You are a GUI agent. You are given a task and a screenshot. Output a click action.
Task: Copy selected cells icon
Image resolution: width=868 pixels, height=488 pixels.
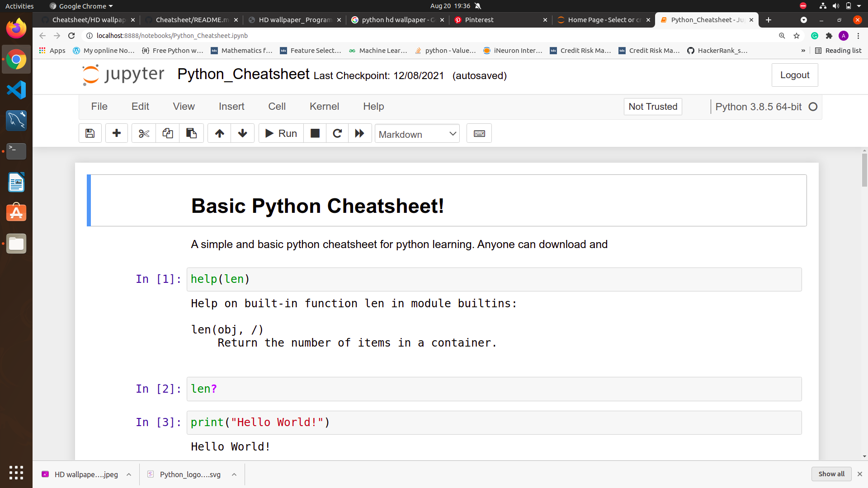coord(168,133)
